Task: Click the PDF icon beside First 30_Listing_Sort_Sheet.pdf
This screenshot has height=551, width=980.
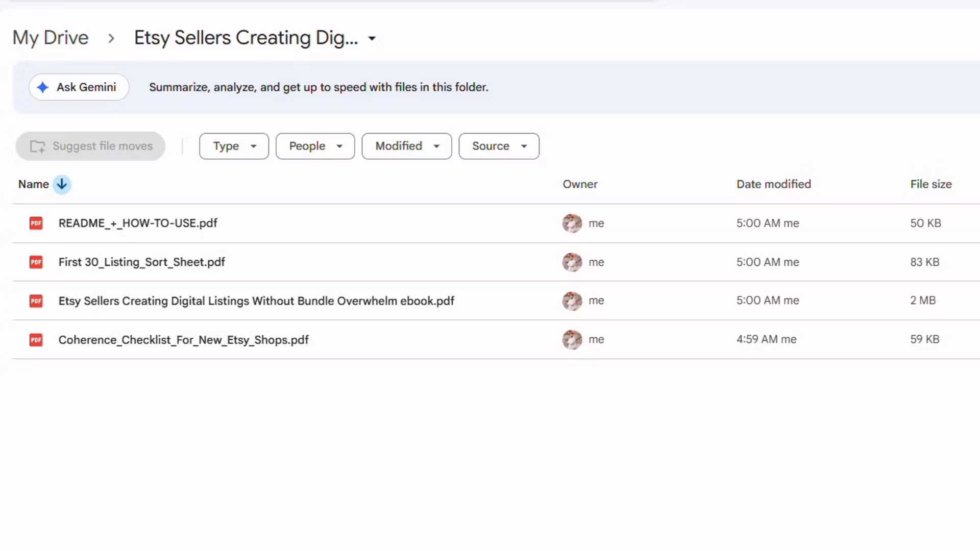Action: pyautogui.click(x=36, y=262)
